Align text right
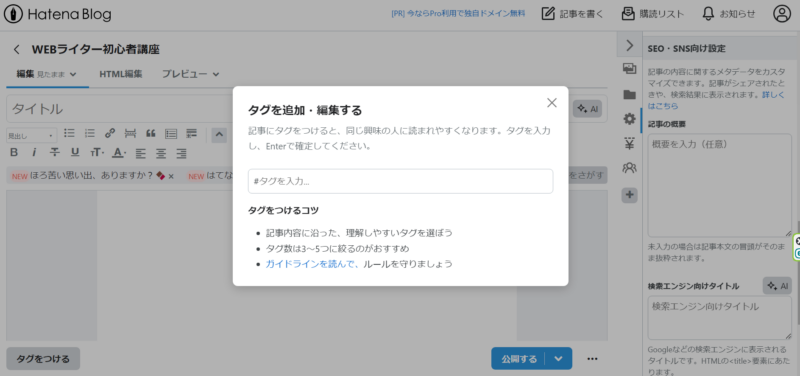800x376 pixels. 181,153
